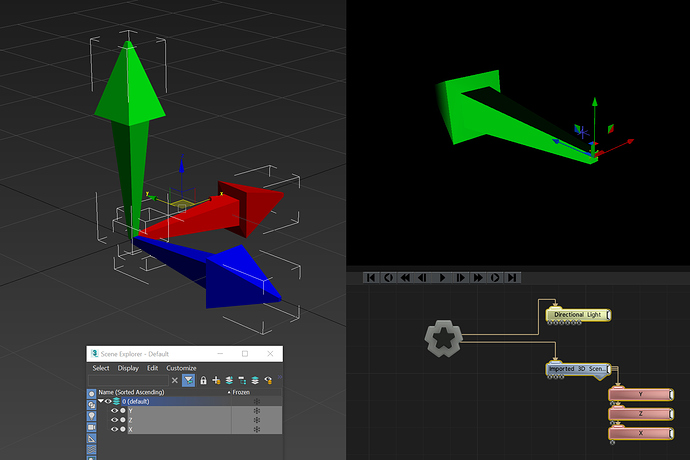Toggle frozen snowflake for object Z
The image size is (690, 460).
click(257, 420)
